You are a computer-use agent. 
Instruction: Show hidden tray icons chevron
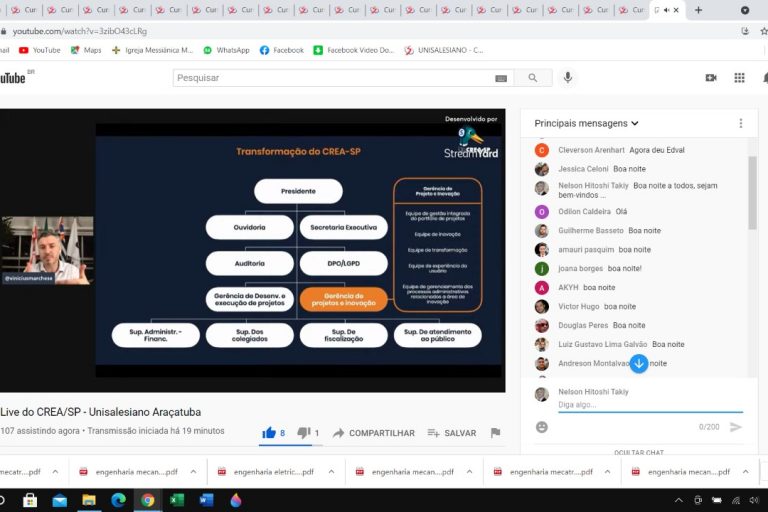coord(678,500)
